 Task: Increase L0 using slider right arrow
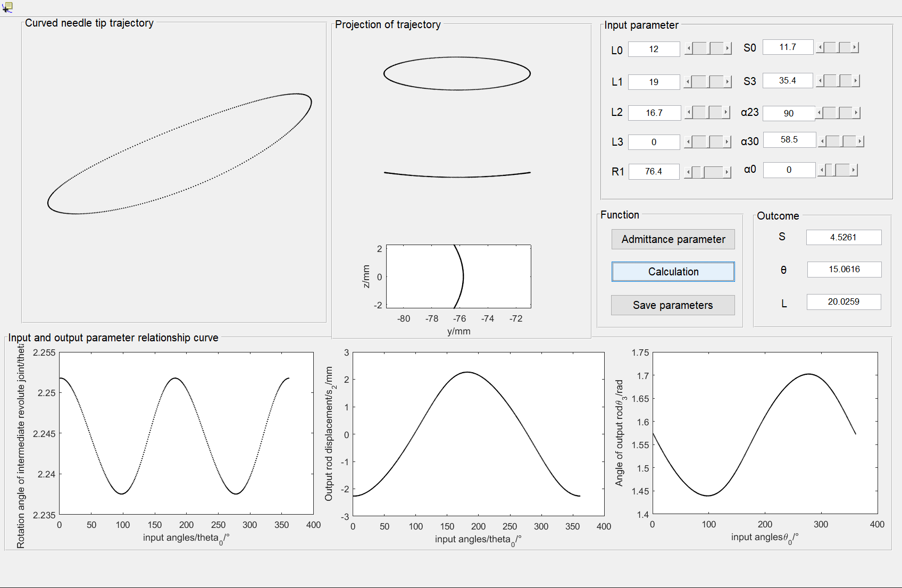(728, 49)
